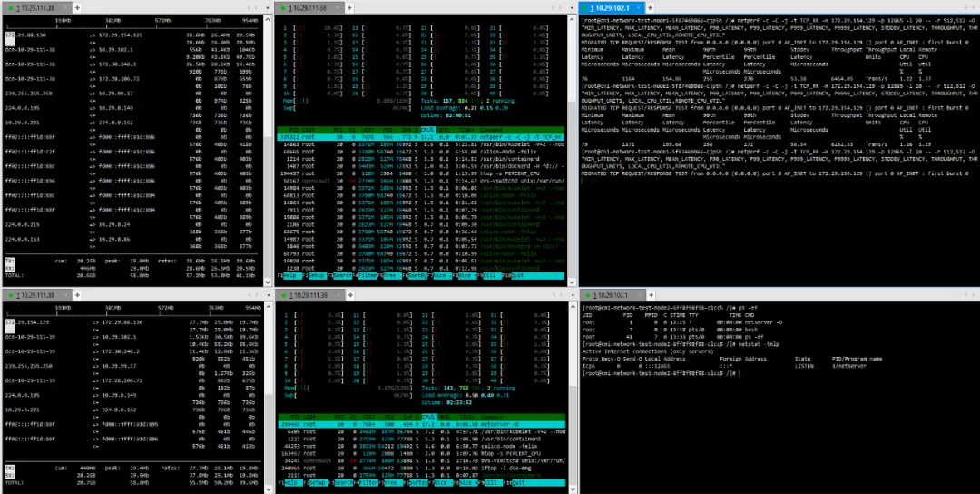Click scrollbar down arrow in 10.29.111.38 htop pane
Viewport: 980px width, 494px height.
click(x=571, y=282)
